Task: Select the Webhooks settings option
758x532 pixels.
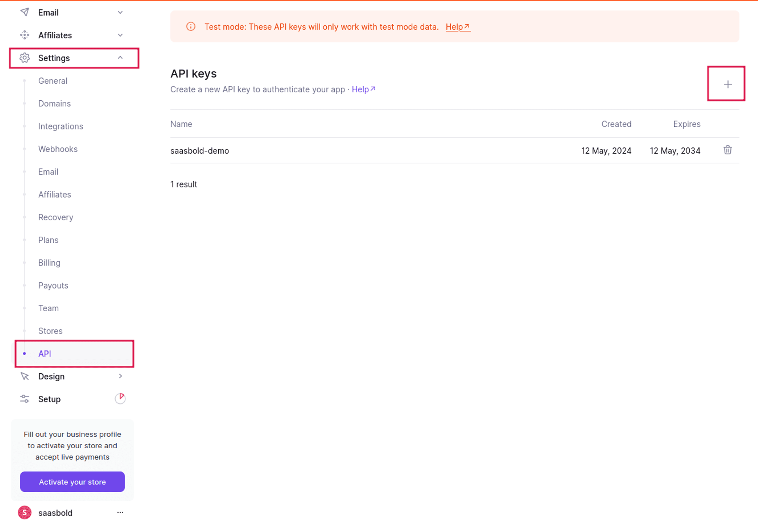Action: 58,149
